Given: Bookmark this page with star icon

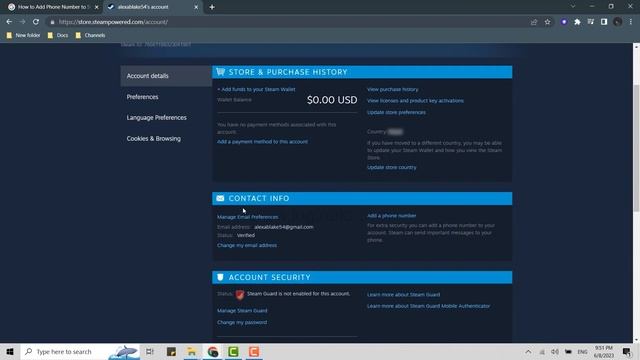Looking at the screenshot, I should click(x=547, y=22).
